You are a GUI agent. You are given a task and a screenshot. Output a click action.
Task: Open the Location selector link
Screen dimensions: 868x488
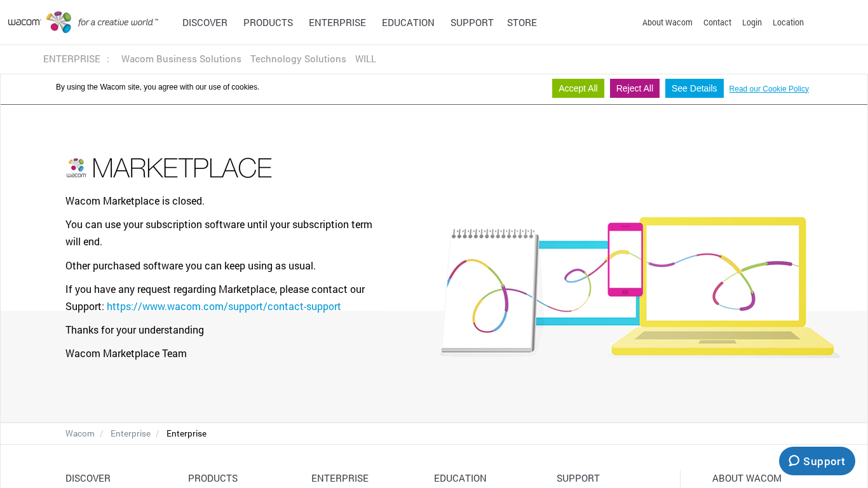click(788, 22)
